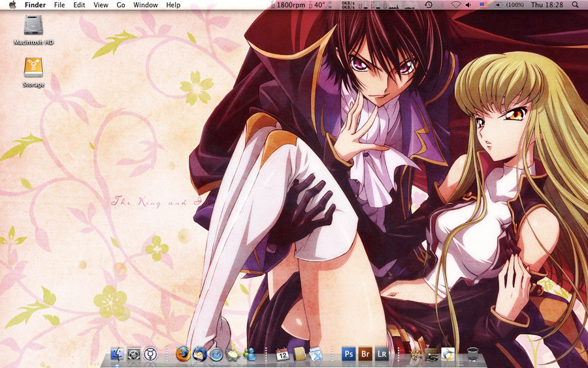The width and height of the screenshot is (588, 368).
Task: Open the Finder application menu
Action: tap(35, 5)
